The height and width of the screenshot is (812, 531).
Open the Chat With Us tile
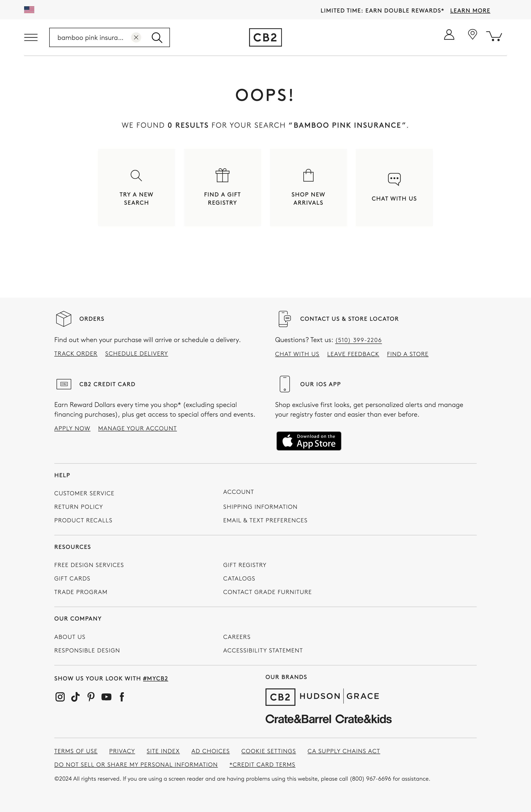pyautogui.click(x=394, y=187)
